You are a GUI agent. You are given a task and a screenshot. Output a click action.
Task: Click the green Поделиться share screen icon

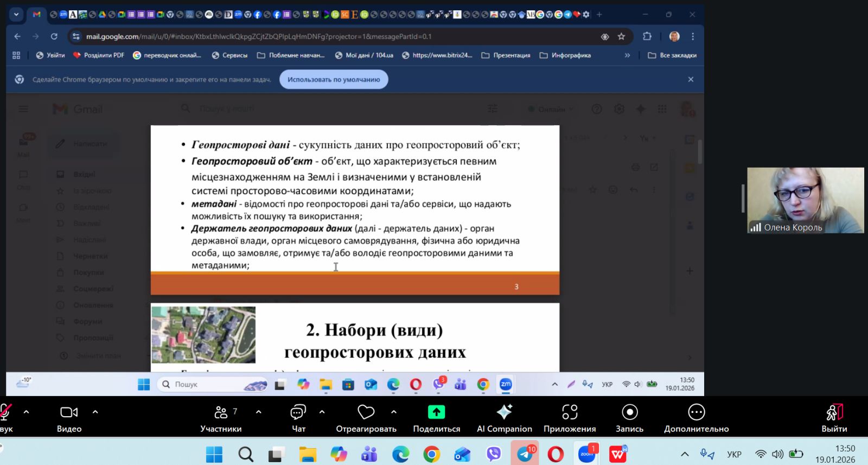(x=436, y=413)
